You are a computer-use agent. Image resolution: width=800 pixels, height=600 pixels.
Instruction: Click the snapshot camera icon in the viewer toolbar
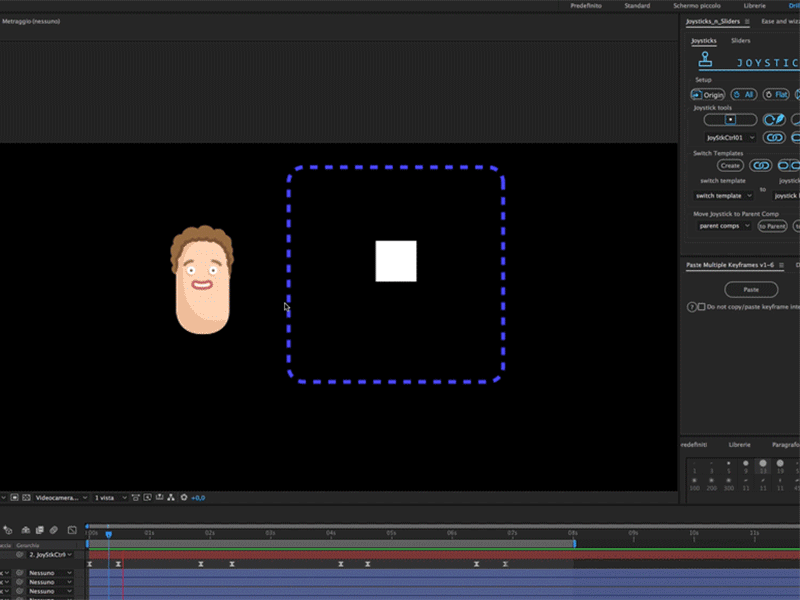[134, 498]
